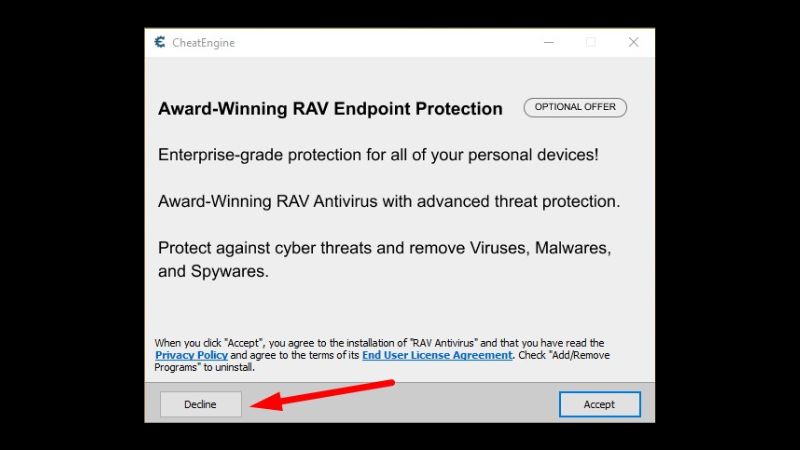The width and height of the screenshot is (800, 450).
Task: Open the Privacy Policy link
Action: [x=191, y=355]
